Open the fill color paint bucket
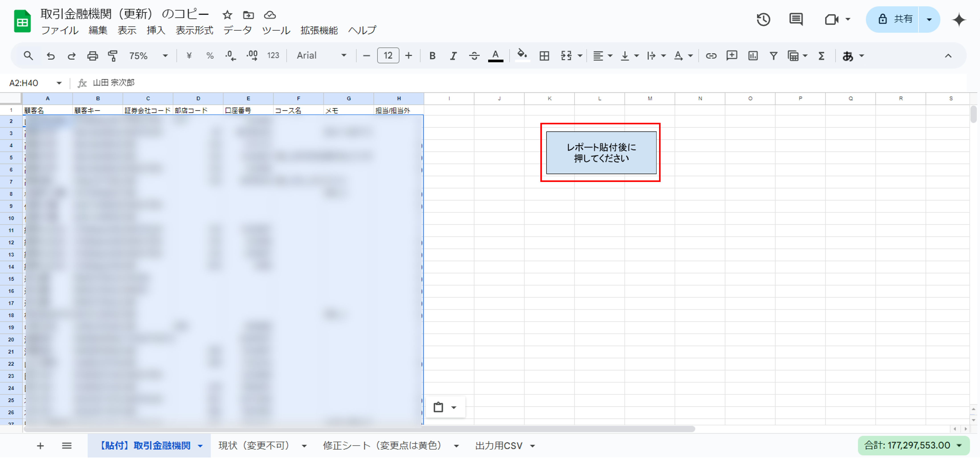Screen dimensions: 980x458 522,56
